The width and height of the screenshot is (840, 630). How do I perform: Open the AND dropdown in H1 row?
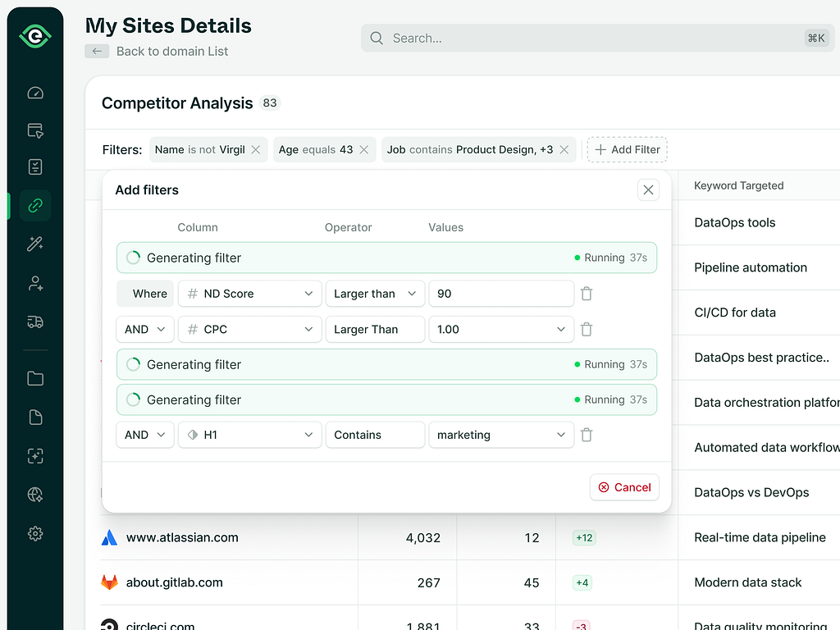tap(145, 435)
